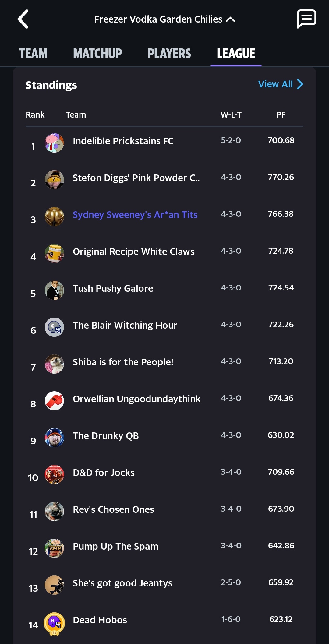Open Sydney Sweeney's team link
Screen dimensions: 329x644
[135, 215]
